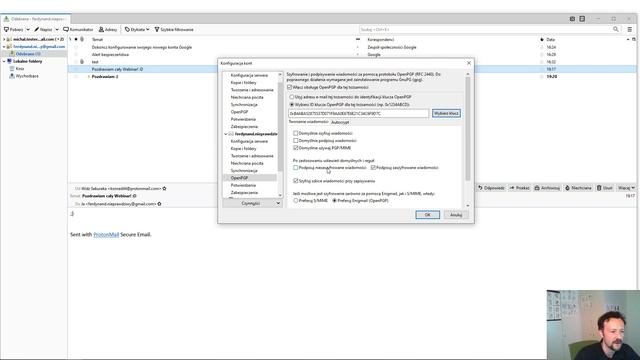Click the star icon next to the recipient address
The width and height of the screenshot is (640, 360).
pos(159,204)
